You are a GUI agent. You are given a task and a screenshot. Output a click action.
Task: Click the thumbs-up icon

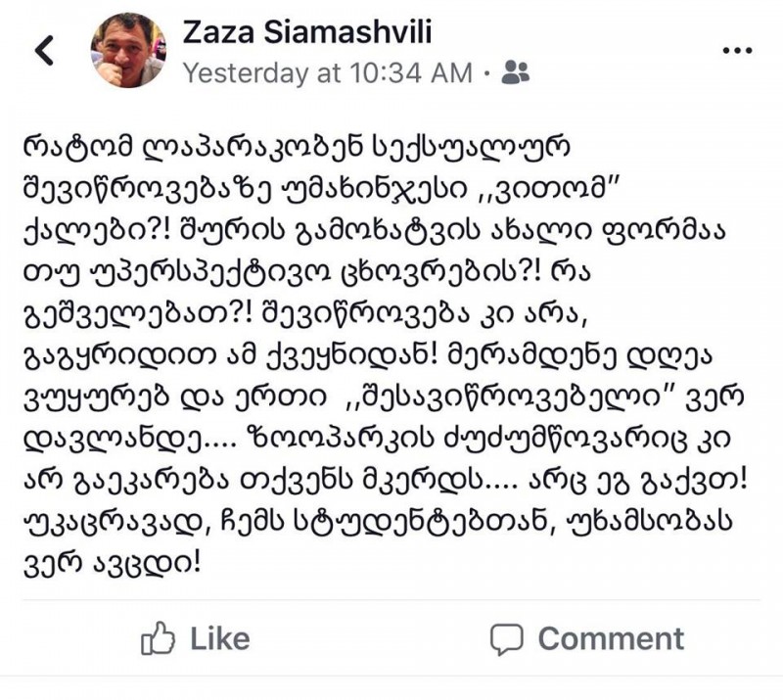pyautogui.click(x=158, y=639)
